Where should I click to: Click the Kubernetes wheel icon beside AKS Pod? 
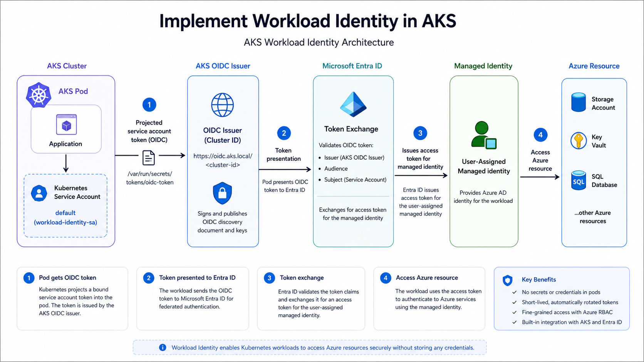pos(39,95)
